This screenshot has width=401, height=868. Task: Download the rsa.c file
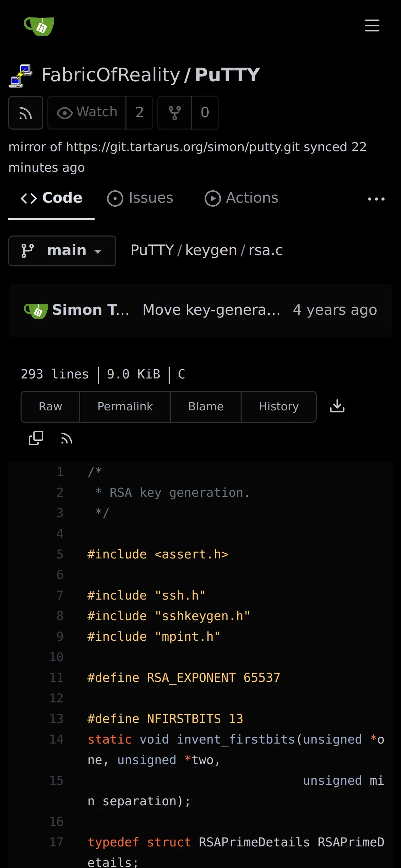[337, 406]
